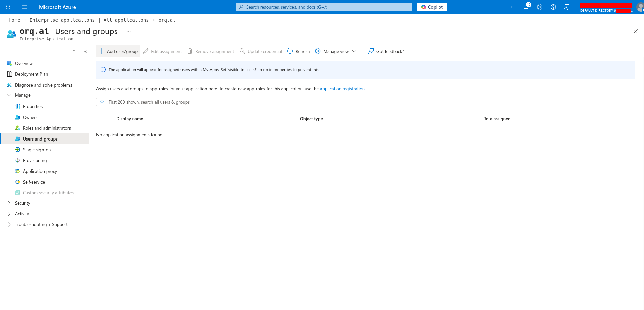Screen dimensions: 644x310
Task: Open the portal menu hamburger icon
Action: 24,7
